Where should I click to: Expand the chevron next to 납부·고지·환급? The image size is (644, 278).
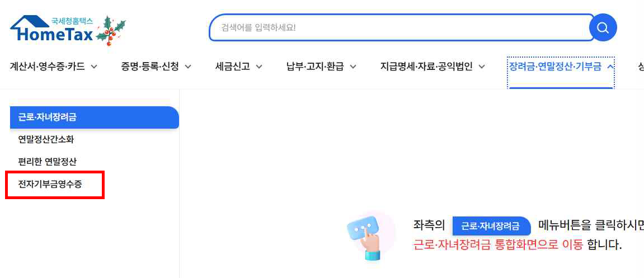tap(353, 67)
